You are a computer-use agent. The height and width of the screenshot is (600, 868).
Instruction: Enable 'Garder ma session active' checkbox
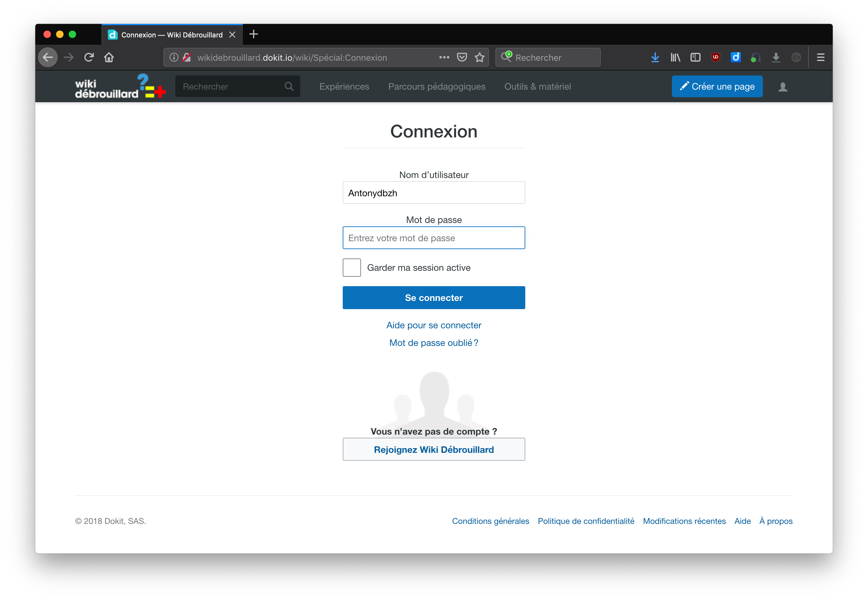click(x=352, y=268)
